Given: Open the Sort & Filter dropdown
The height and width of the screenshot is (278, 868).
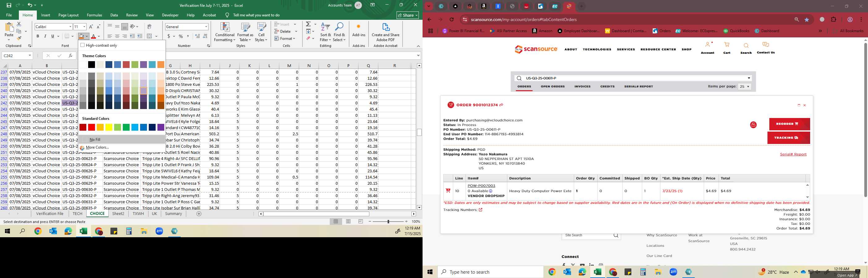Looking at the screenshot, I should click(325, 32).
